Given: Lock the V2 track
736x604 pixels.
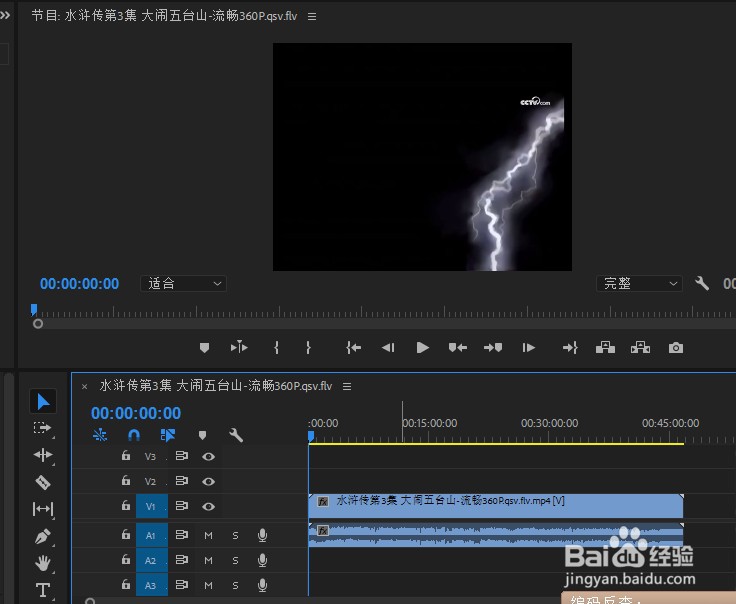Looking at the screenshot, I should [126, 480].
